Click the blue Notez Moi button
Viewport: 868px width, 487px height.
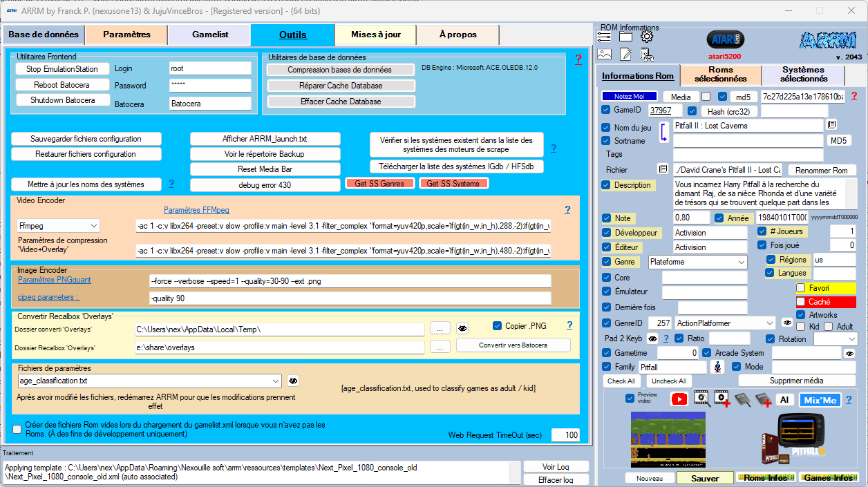click(629, 96)
